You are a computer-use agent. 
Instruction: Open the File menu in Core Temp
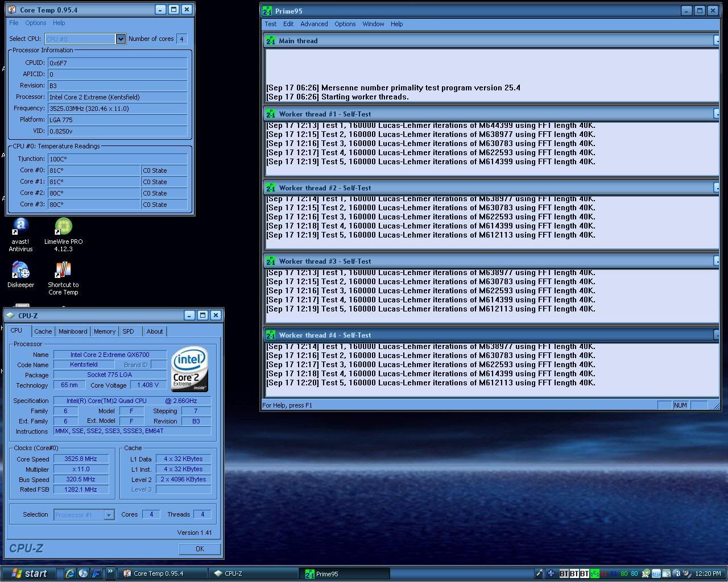14,23
